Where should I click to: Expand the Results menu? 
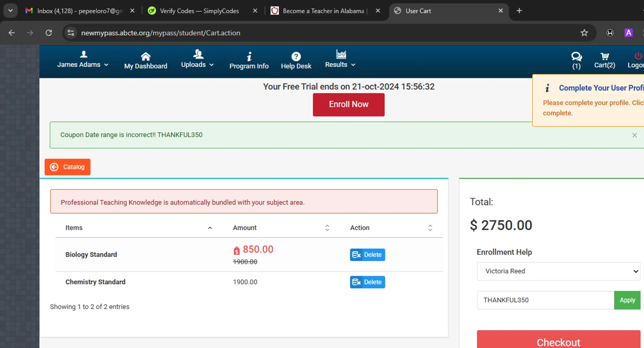(x=340, y=59)
